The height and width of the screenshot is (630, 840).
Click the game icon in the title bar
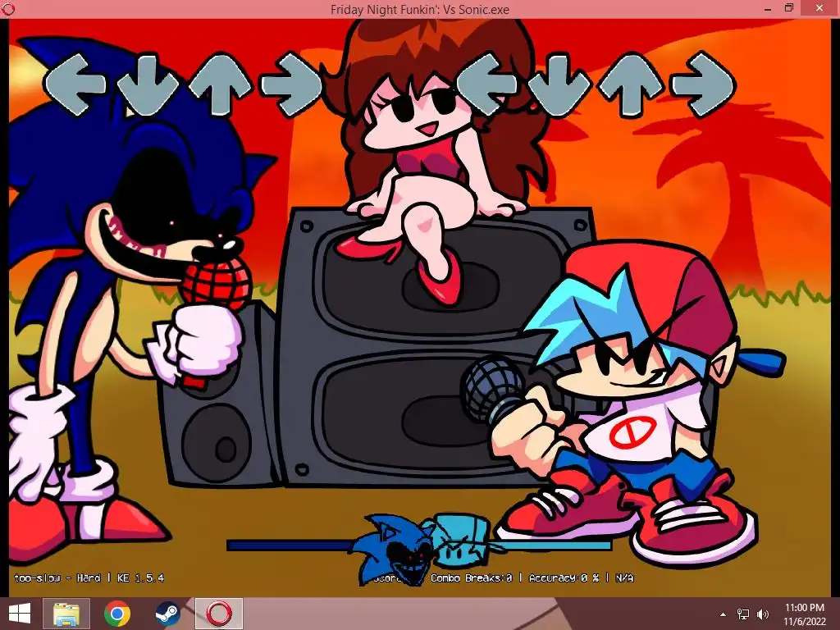pyautogui.click(x=7, y=9)
